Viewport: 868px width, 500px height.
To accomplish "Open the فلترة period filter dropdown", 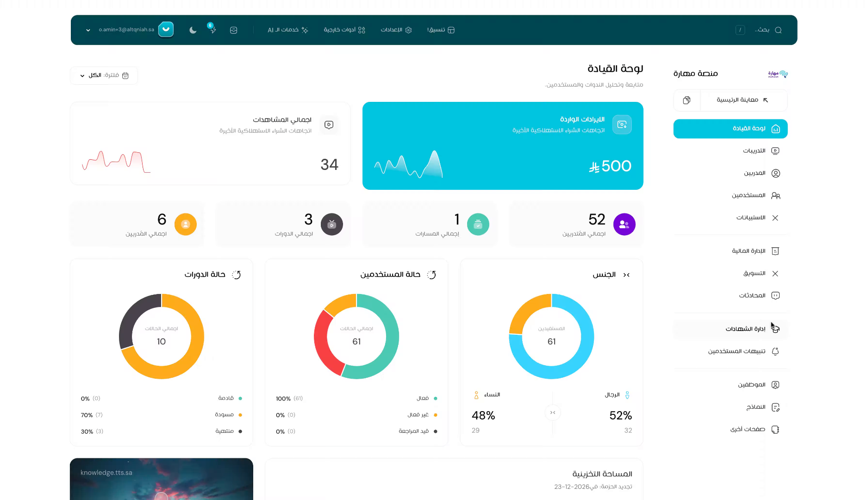I will (x=104, y=75).
